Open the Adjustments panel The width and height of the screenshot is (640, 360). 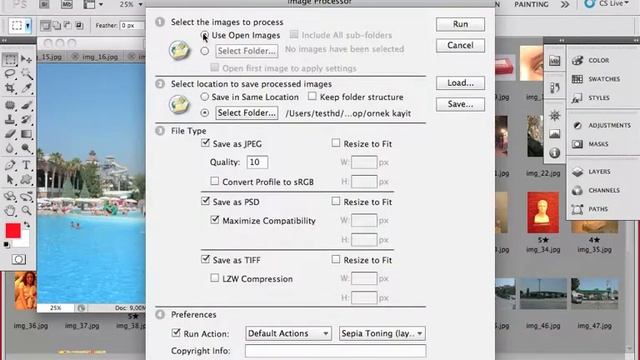coord(609,125)
